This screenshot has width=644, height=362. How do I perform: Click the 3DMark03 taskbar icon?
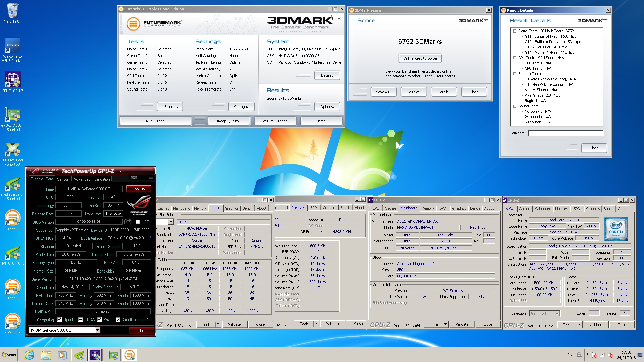click(129, 355)
